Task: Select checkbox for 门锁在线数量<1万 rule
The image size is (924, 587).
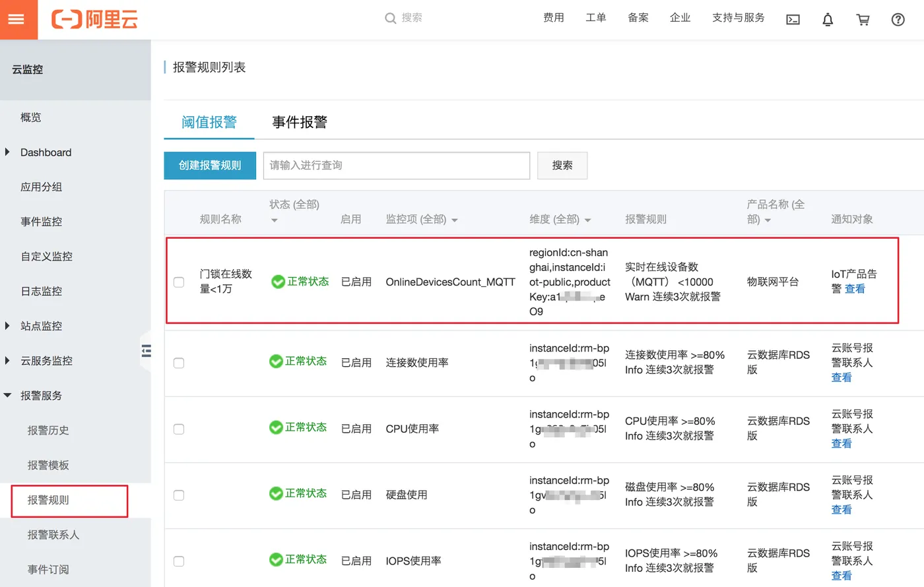Action: [179, 282]
